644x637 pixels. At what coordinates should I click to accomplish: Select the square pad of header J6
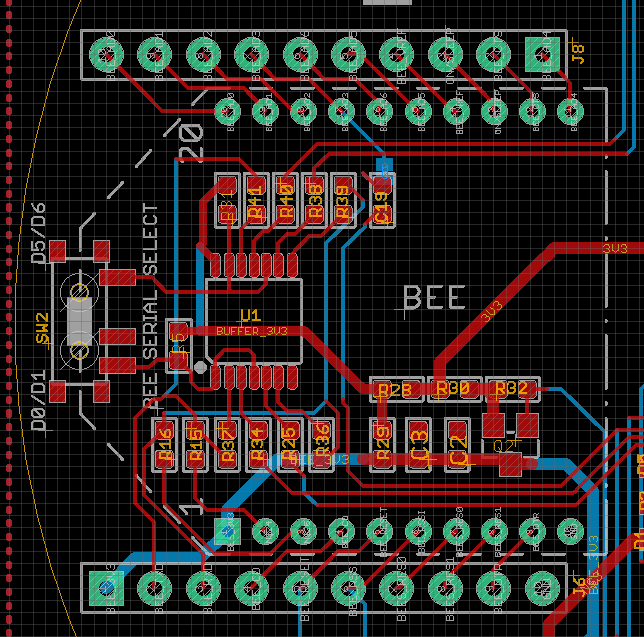tap(106, 588)
